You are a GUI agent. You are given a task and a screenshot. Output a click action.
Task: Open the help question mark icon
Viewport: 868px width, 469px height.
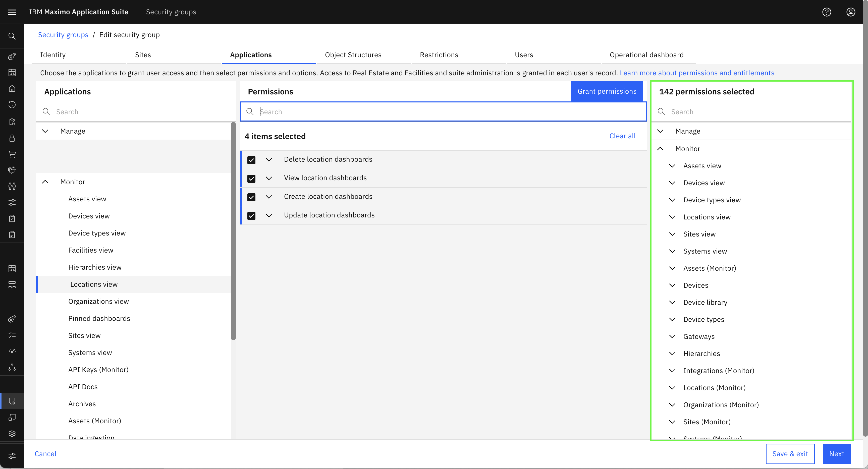pyautogui.click(x=827, y=12)
